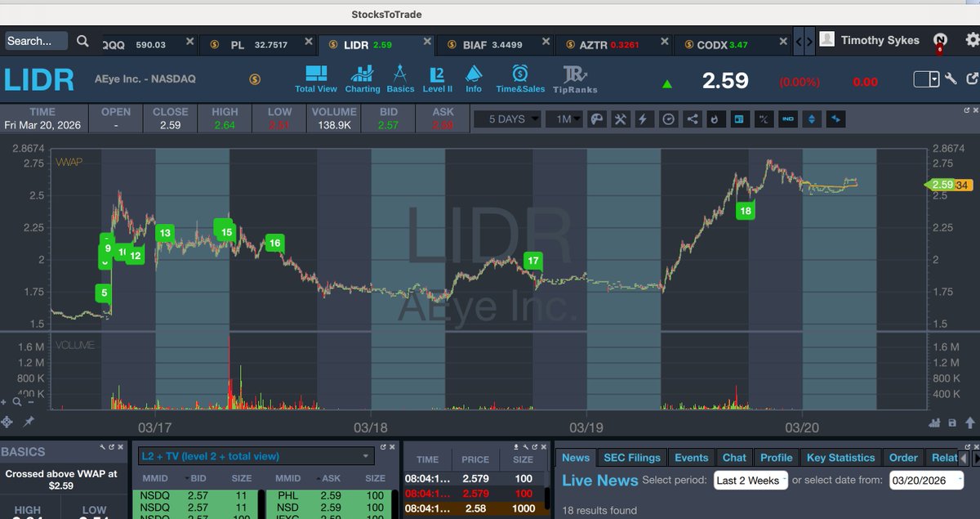The image size is (980, 519).
Task: Open TipRanks panel
Action: [575, 78]
